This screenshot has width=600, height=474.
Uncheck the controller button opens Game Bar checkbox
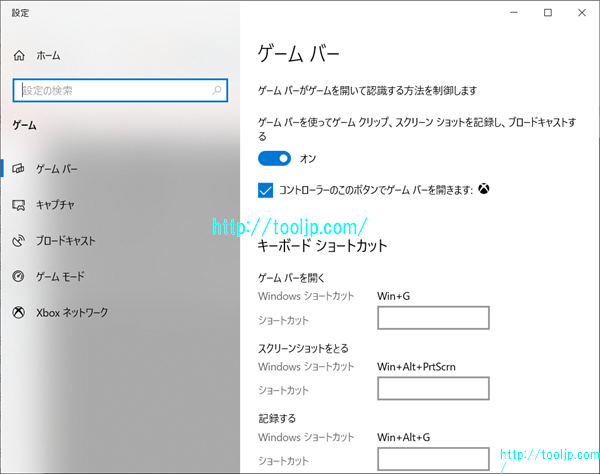pos(266,190)
